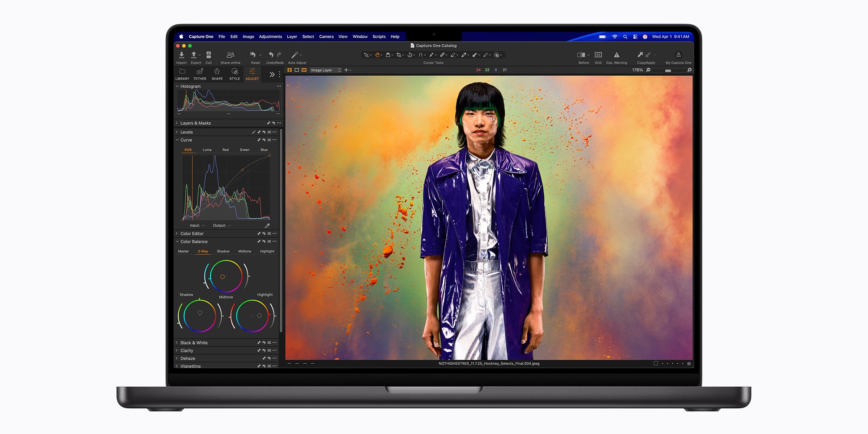Open the Cull tool
This screenshot has height=434, width=868.
coord(209,55)
